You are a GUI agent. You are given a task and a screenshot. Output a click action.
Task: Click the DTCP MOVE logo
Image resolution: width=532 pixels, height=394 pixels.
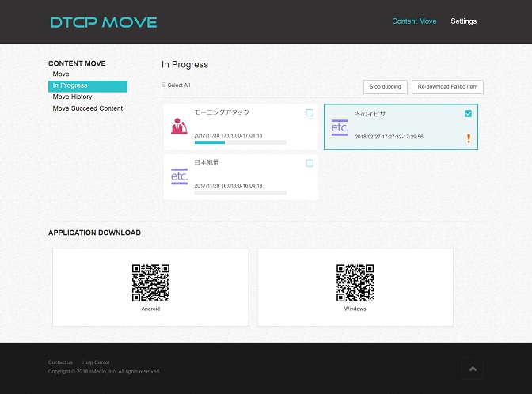[x=103, y=22]
